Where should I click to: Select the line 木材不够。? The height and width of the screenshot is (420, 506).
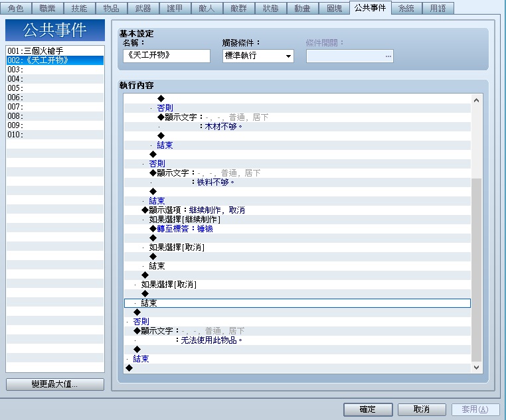(x=297, y=126)
